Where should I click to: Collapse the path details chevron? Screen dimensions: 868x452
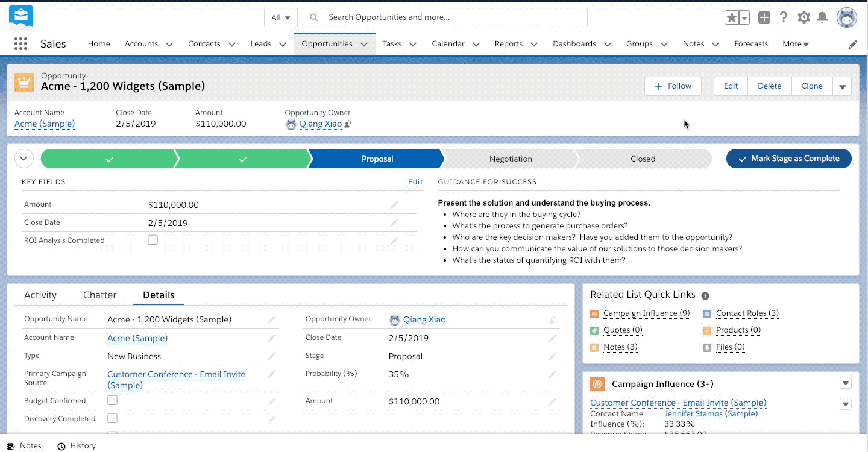[x=24, y=159]
